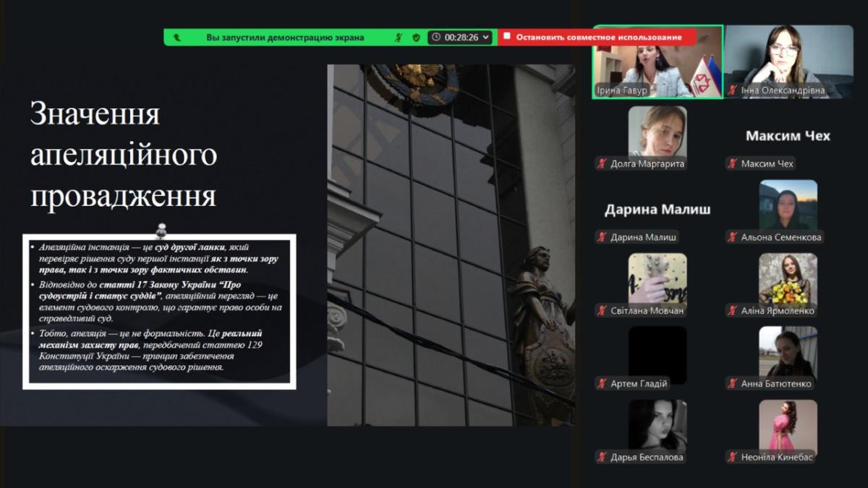868x488 pixels.
Task: Click the Вы запустили демонстрацию экрана notice
Action: pyautogui.click(x=285, y=37)
